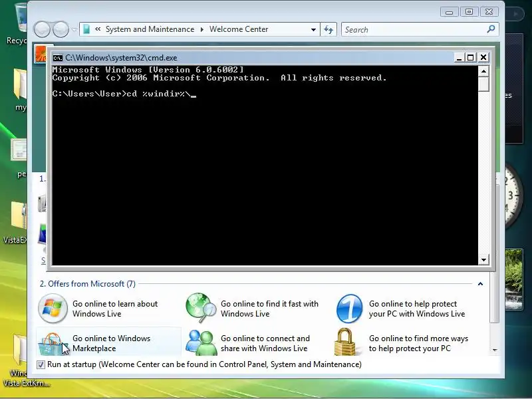Maximize the cmd.exe window
This screenshot has height=399, width=532.
471,58
